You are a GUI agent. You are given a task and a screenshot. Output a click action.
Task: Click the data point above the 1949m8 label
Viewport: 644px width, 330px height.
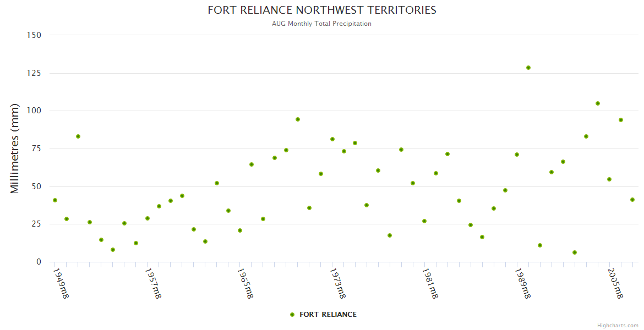[55, 200]
